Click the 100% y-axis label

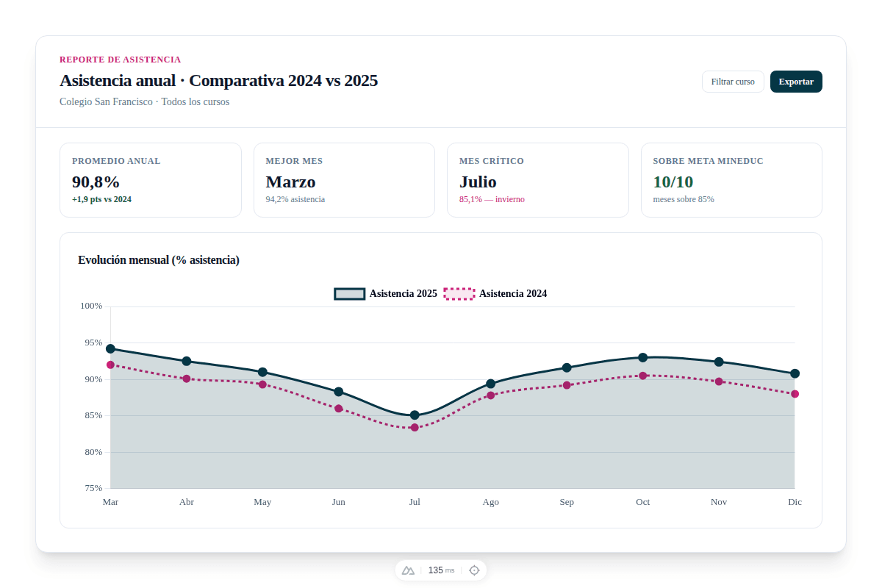coord(90,306)
